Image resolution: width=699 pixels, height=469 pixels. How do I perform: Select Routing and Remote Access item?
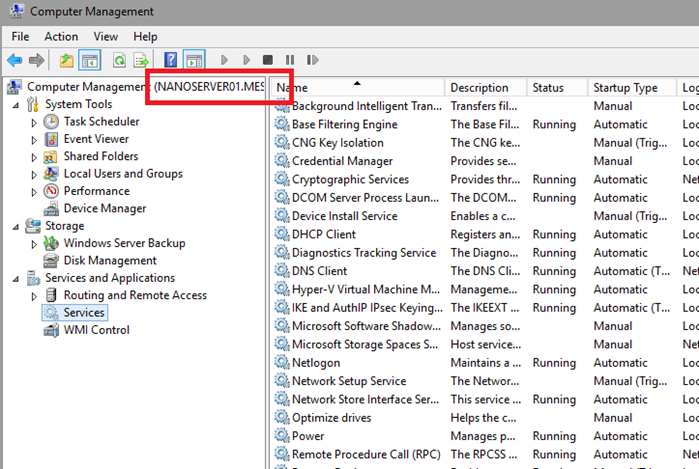click(x=135, y=295)
